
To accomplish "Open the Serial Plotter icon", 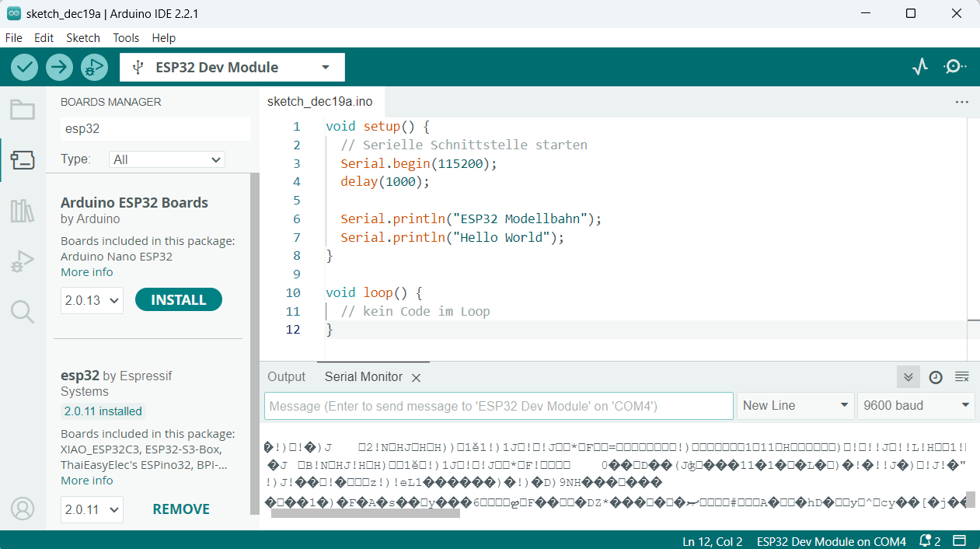I will click(920, 67).
